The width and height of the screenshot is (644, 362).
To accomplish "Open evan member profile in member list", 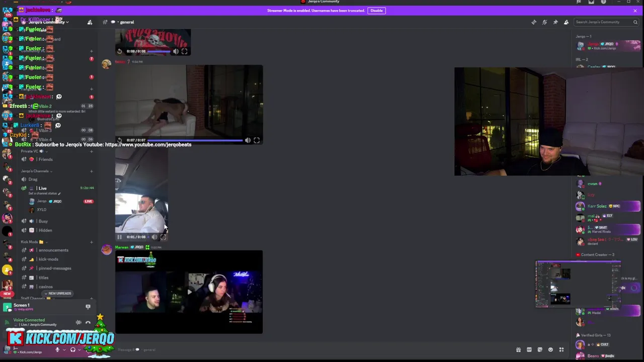I will tap(608, 184).
